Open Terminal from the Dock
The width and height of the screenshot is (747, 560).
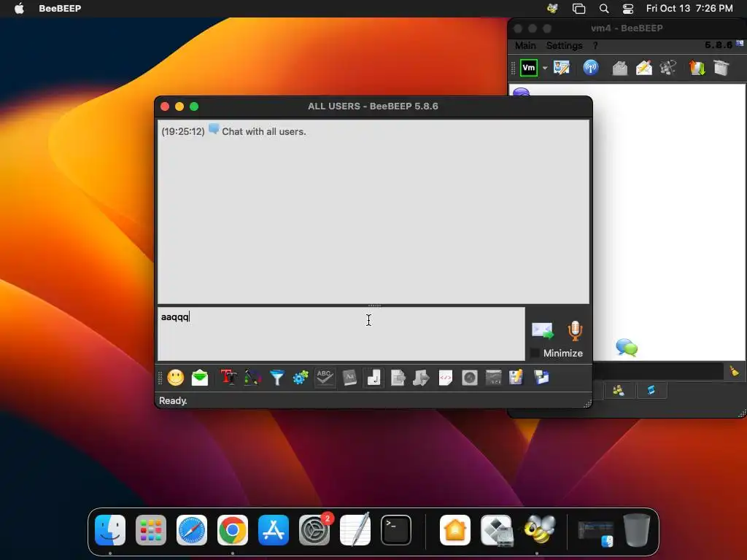(x=396, y=530)
